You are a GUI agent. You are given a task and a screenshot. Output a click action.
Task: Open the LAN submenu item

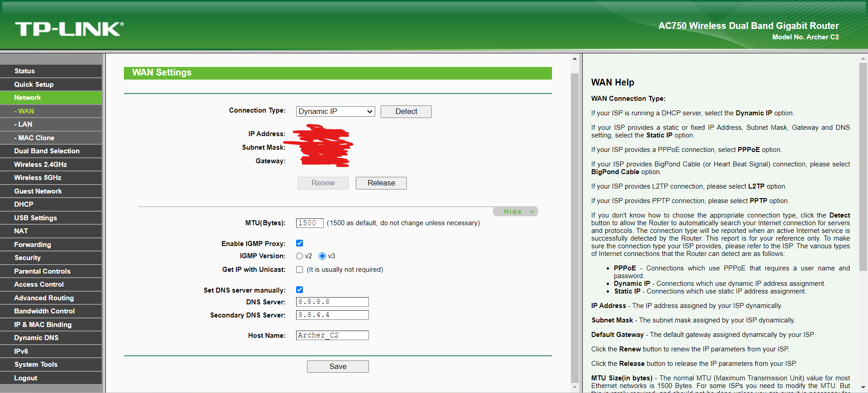51,124
